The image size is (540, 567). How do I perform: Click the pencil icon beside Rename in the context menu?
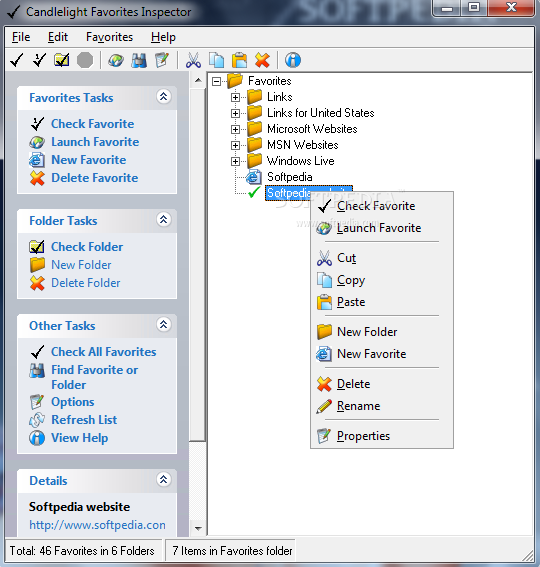point(324,406)
